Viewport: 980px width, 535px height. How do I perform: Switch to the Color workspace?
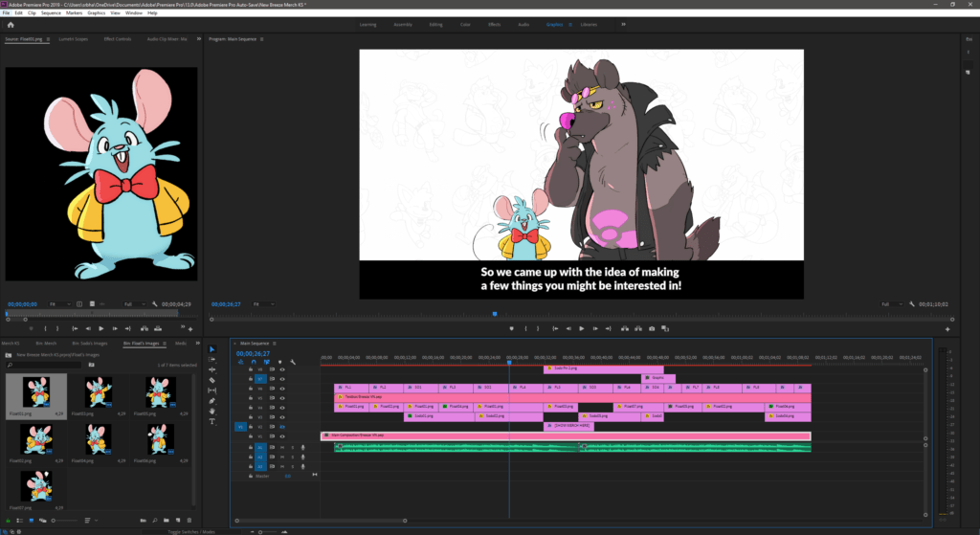[x=465, y=24]
